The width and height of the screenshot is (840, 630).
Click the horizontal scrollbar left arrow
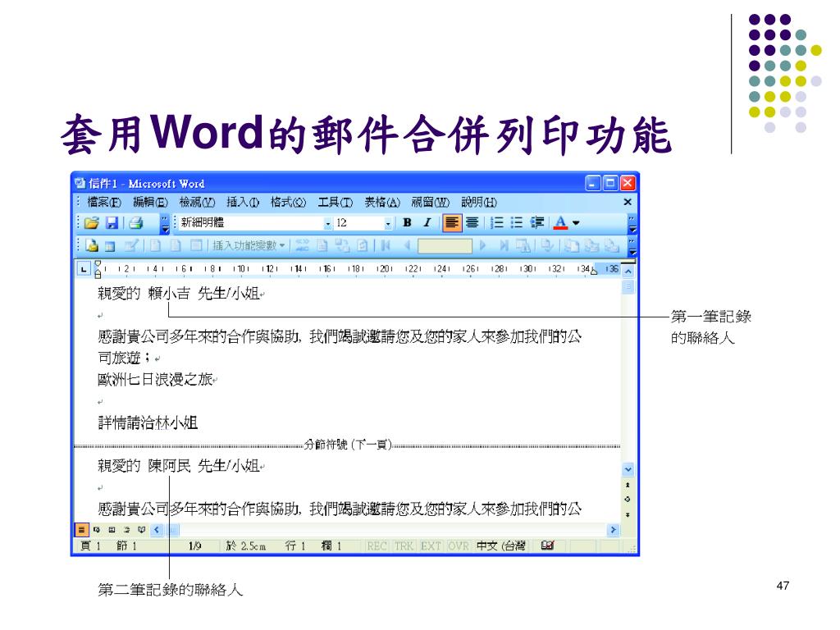[x=157, y=530]
